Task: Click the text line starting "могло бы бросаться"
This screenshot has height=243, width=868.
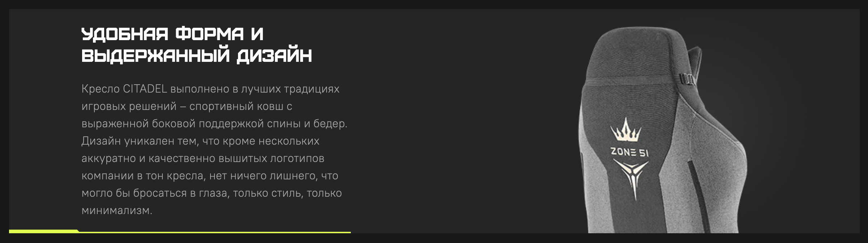Action: coord(212,193)
